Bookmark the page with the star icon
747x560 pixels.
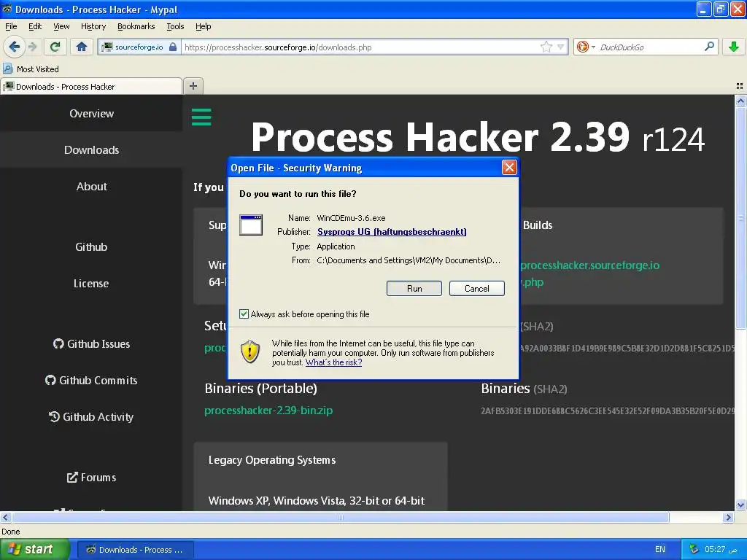546,47
